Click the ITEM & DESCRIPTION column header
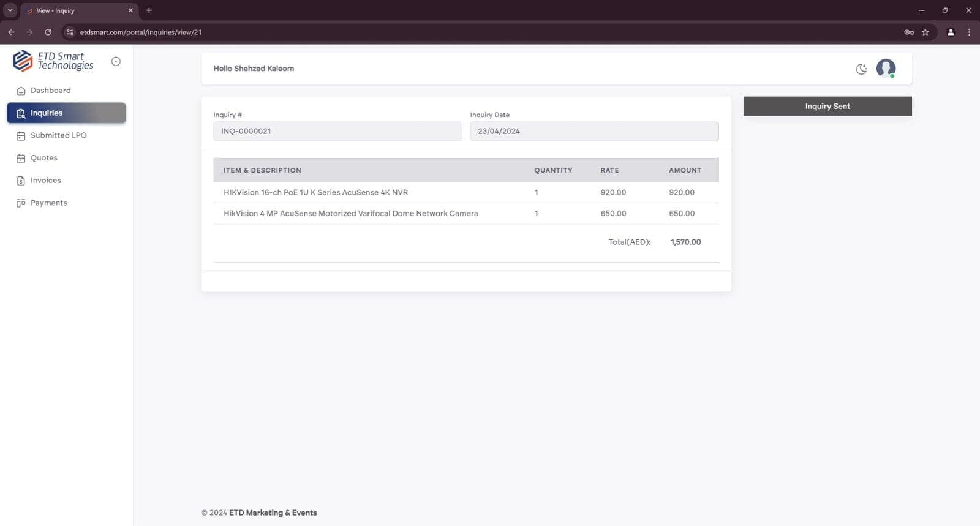 (262, 170)
